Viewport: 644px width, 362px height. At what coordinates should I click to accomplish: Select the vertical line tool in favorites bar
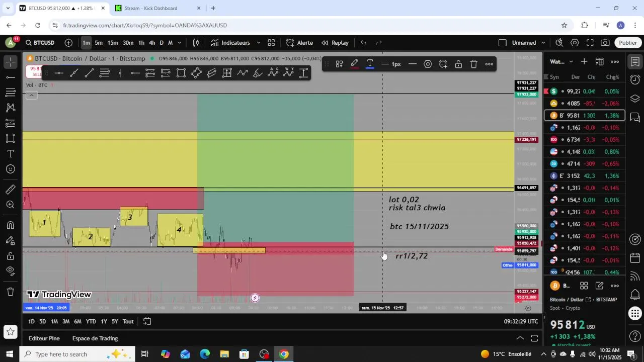120,73
